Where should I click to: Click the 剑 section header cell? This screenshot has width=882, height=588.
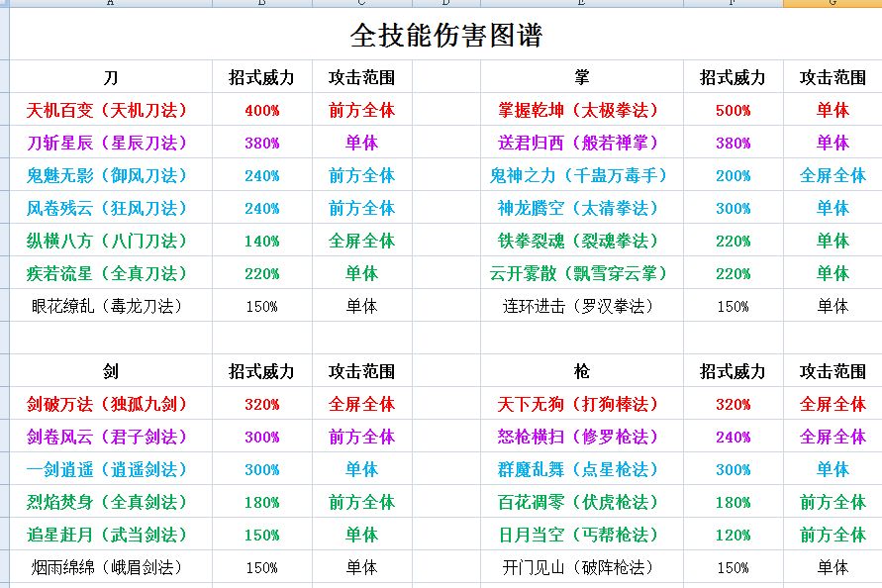111,371
